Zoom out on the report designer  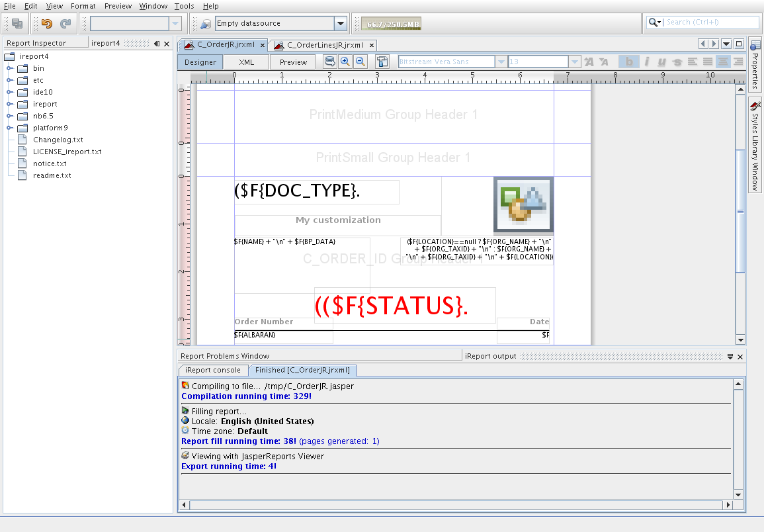coord(361,62)
